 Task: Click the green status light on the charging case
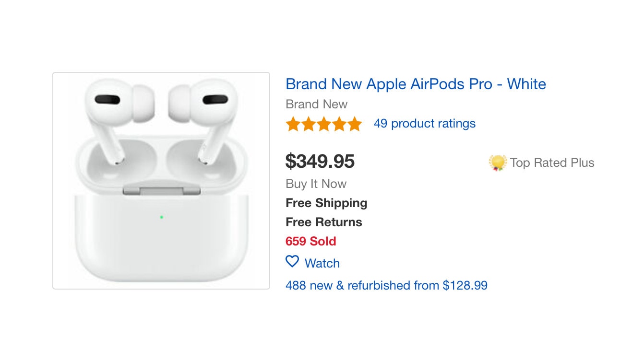pyautogui.click(x=161, y=217)
